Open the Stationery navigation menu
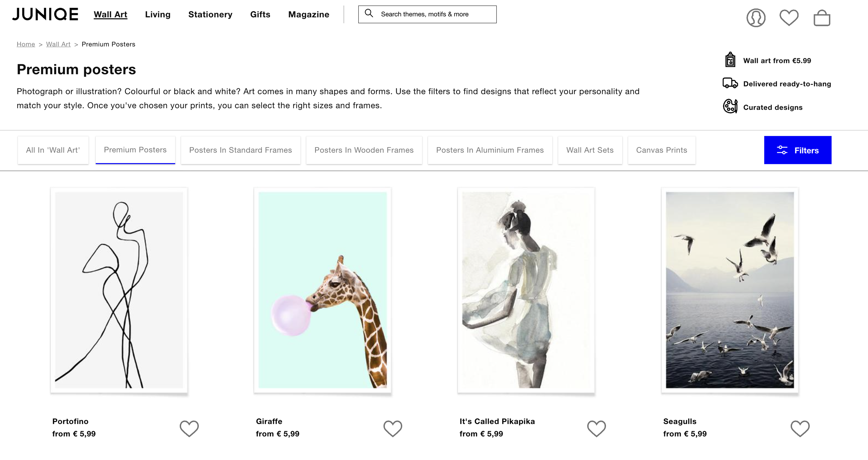 210,15
